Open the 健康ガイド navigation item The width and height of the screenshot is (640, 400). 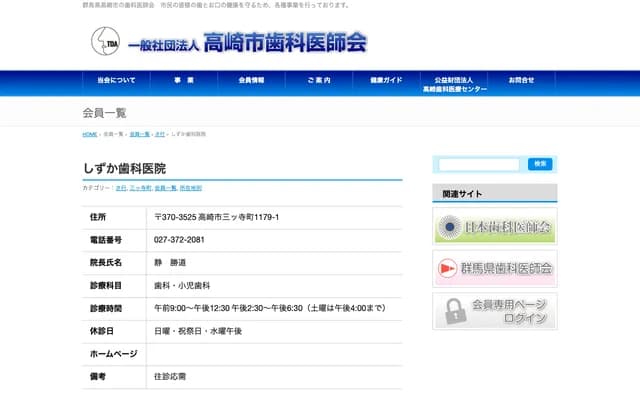(x=386, y=80)
